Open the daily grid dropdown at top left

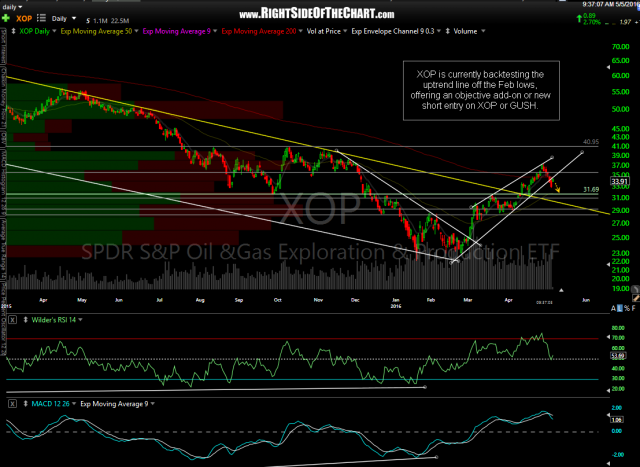[x=12, y=7]
